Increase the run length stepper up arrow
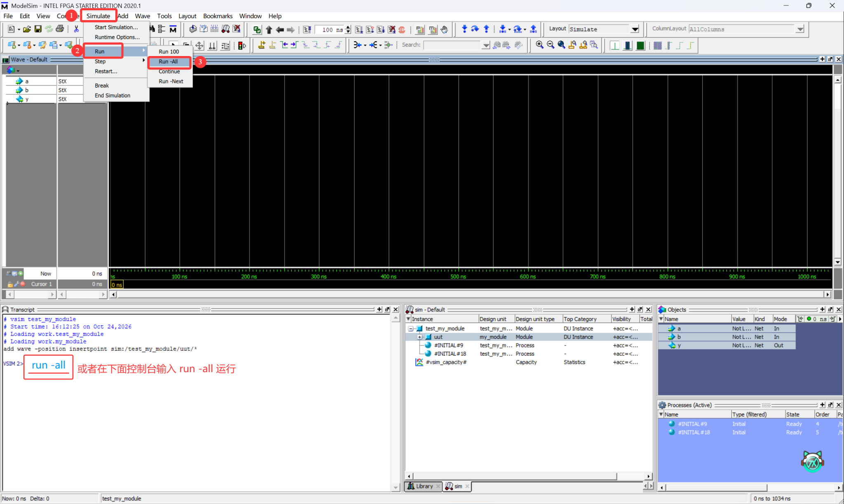This screenshot has height=504, width=844. pyautogui.click(x=348, y=27)
